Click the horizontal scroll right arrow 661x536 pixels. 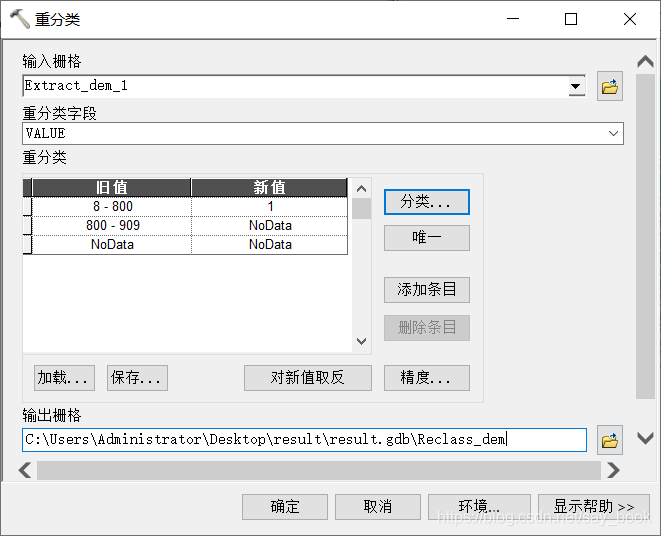(613, 470)
